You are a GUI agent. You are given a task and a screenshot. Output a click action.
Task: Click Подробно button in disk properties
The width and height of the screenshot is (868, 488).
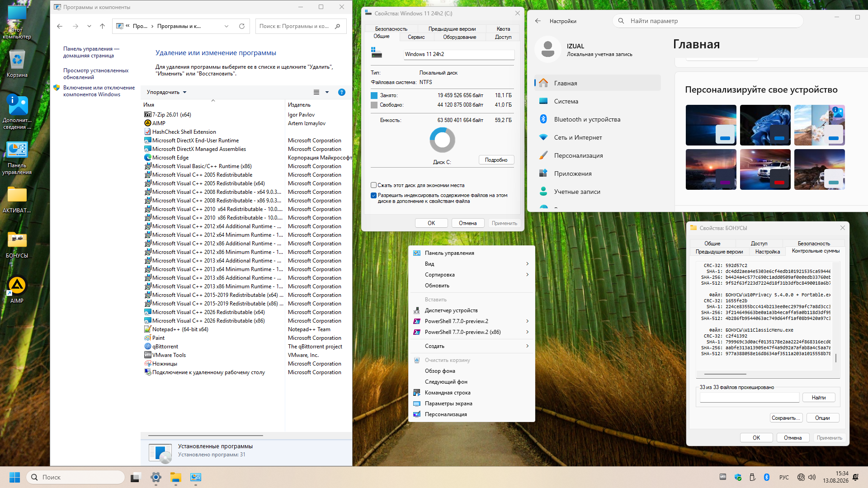click(496, 160)
